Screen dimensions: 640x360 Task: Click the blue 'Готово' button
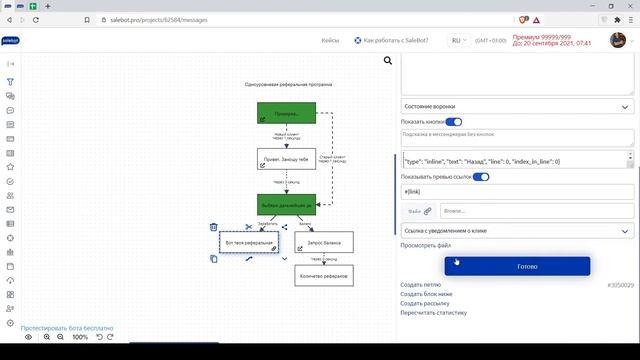(x=517, y=266)
